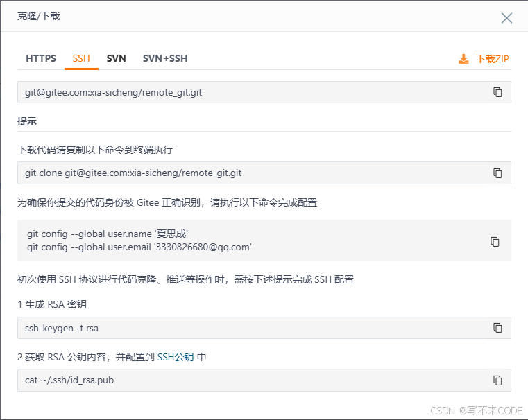Click the 初次使用 SSH 协议 instruction text
This screenshot has height=420, width=528.
[185, 279]
